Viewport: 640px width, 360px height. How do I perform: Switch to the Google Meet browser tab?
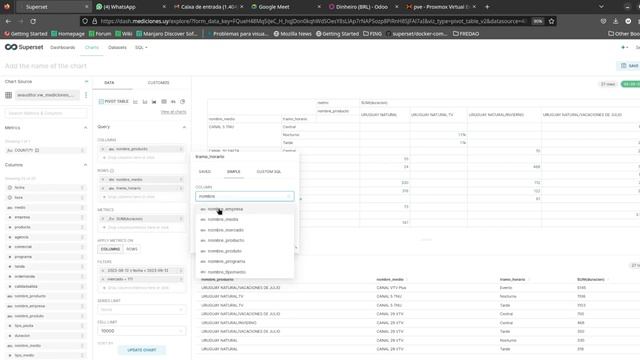click(286, 7)
